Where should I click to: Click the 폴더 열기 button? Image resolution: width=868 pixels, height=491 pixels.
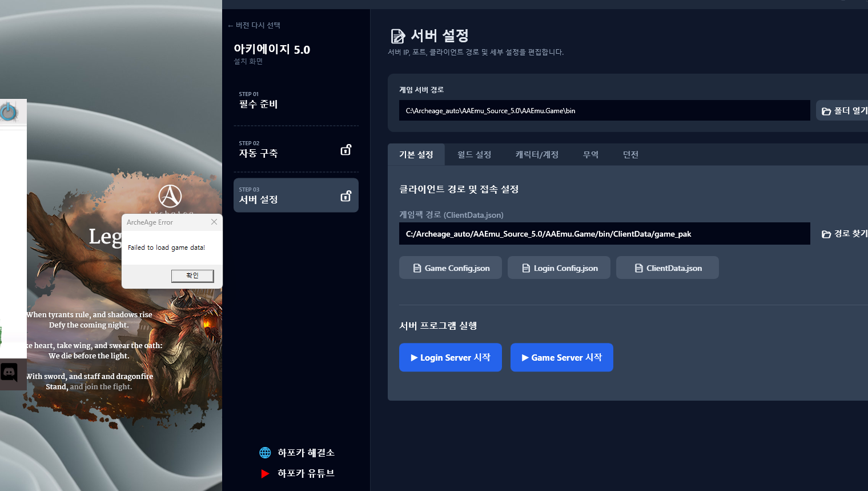pos(843,110)
